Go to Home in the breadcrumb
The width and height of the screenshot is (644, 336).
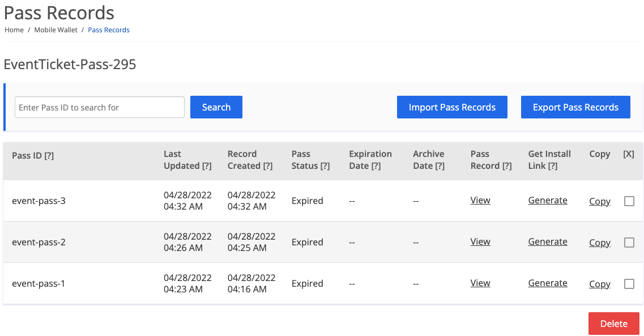click(14, 30)
